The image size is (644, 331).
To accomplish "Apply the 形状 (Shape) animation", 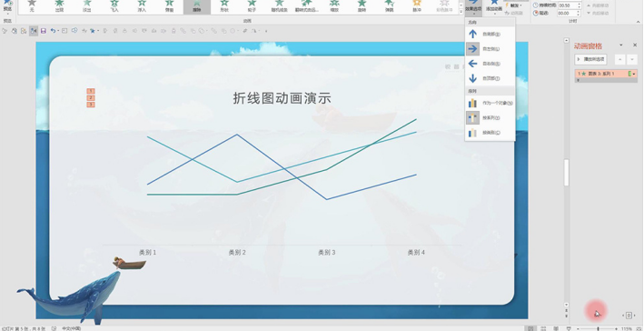I will coord(224,6).
